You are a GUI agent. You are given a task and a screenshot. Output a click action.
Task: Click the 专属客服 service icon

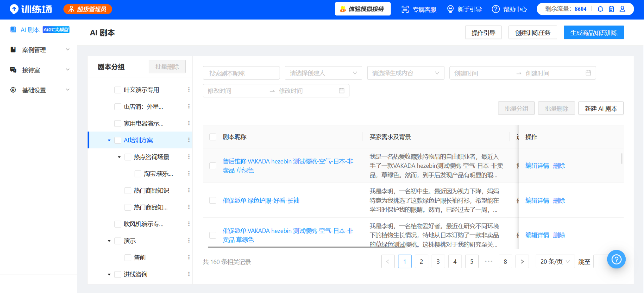pos(405,9)
